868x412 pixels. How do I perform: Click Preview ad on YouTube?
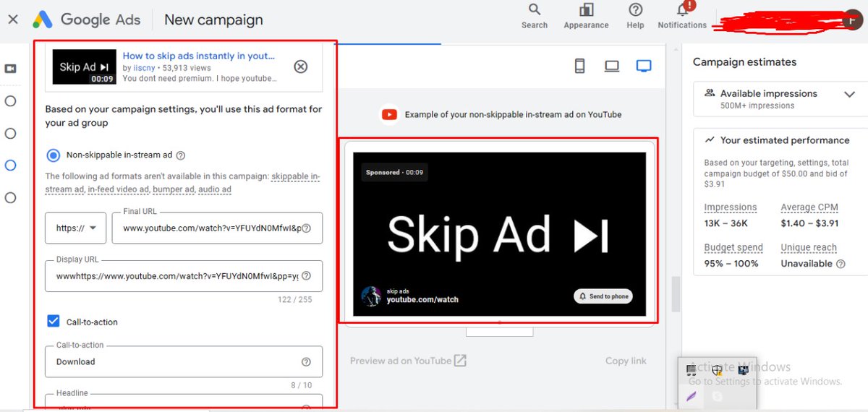click(x=401, y=361)
